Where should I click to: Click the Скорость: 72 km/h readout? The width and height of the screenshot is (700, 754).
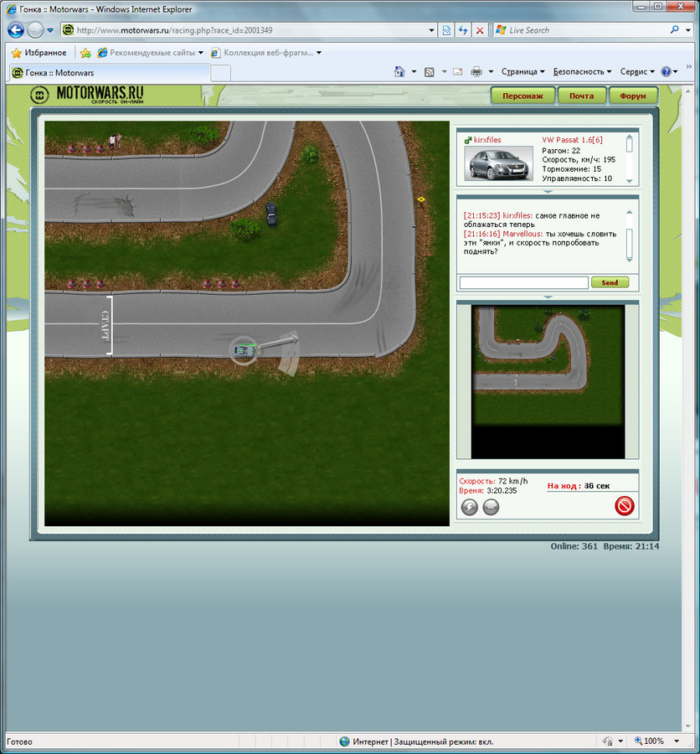point(493,481)
